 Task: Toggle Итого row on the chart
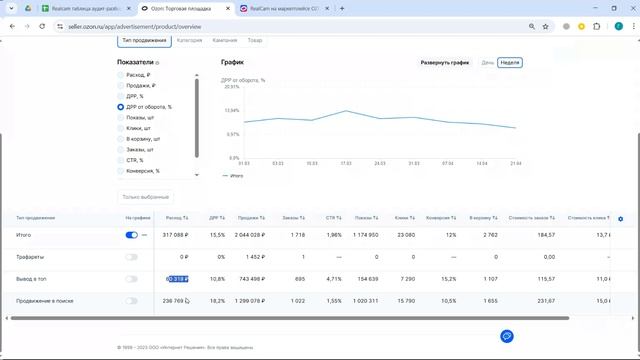coord(131,235)
